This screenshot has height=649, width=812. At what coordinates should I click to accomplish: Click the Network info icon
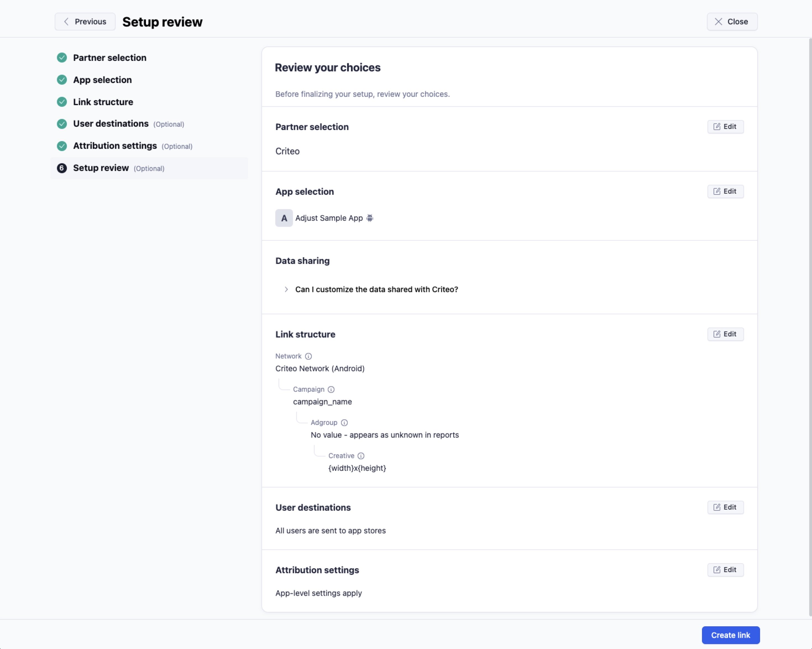tap(308, 356)
